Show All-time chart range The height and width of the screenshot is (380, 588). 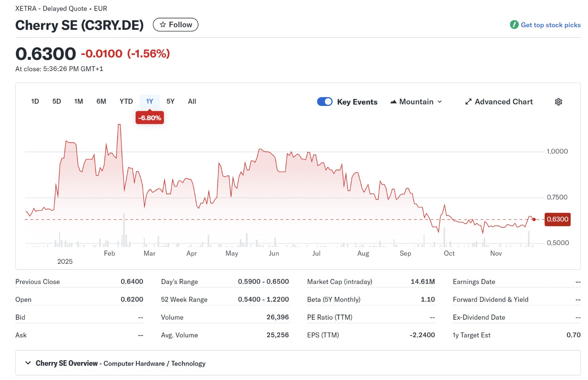pos(192,102)
